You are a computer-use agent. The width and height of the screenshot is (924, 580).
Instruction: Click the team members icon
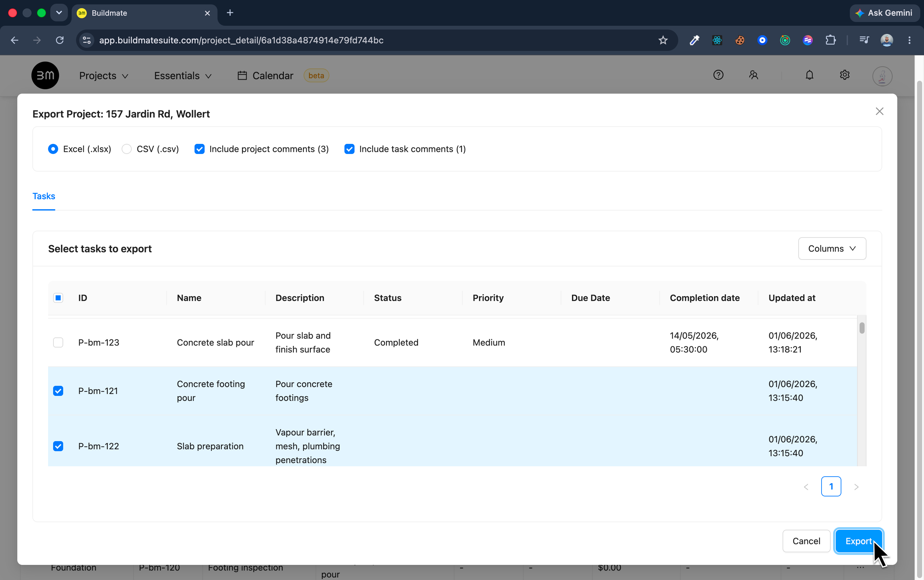pos(754,75)
